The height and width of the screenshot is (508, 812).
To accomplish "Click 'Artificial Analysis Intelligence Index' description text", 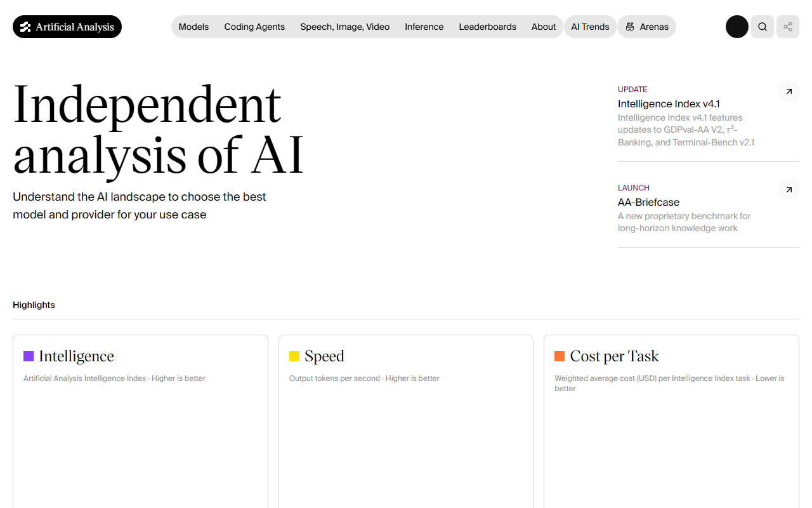I will (x=114, y=378).
